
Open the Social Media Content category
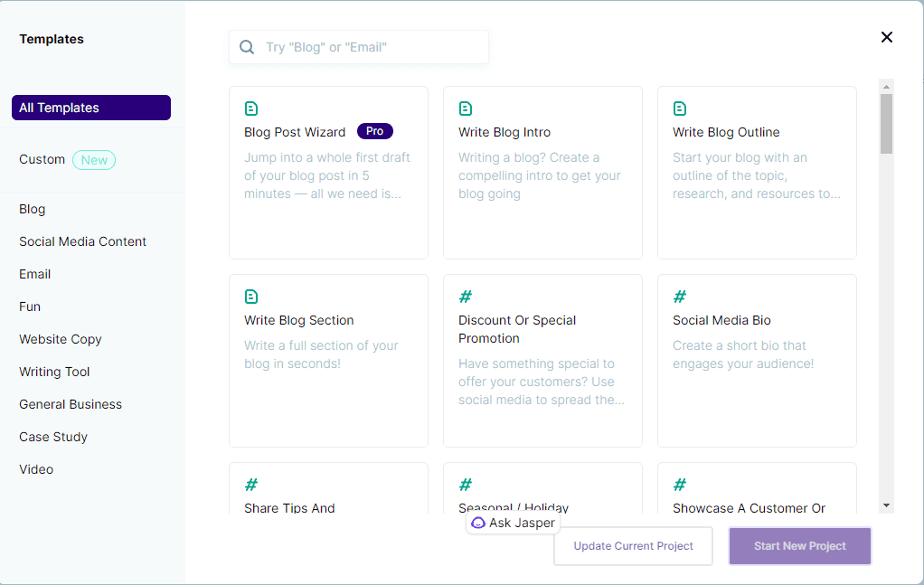(82, 241)
